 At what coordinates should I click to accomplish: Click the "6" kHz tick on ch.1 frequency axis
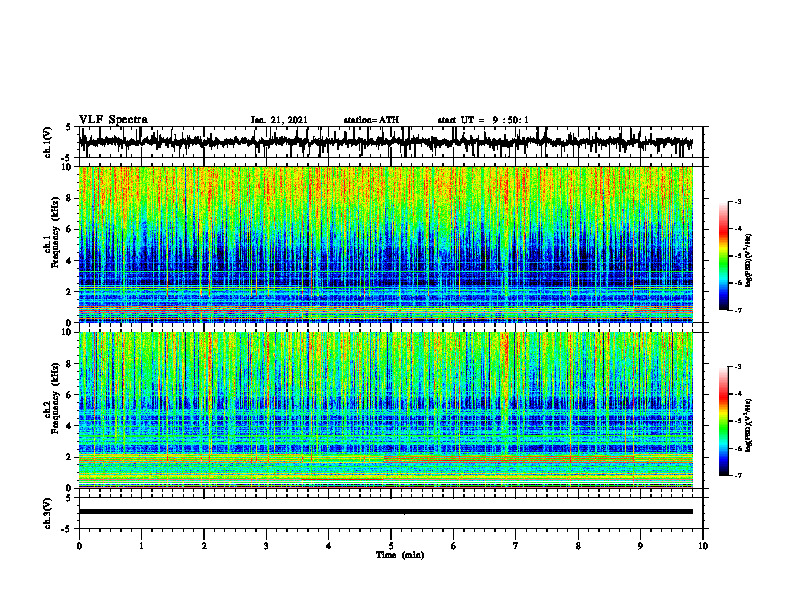[x=69, y=229]
